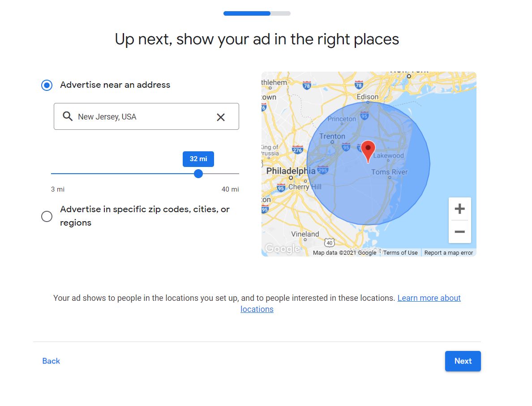Viewport: 532px width, 406px height.
Task: Choose advertising in specific zip codes or regions
Action: (x=47, y=216)
